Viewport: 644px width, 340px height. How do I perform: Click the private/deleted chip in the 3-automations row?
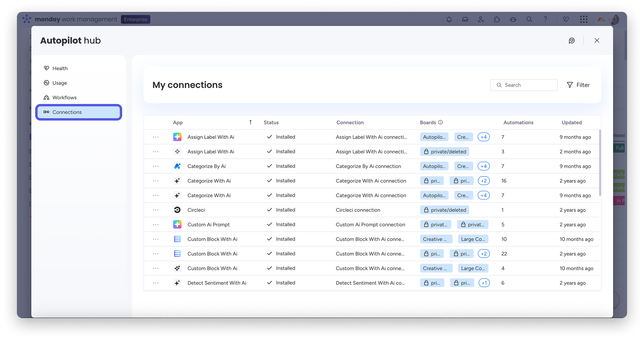pos(445,152)
